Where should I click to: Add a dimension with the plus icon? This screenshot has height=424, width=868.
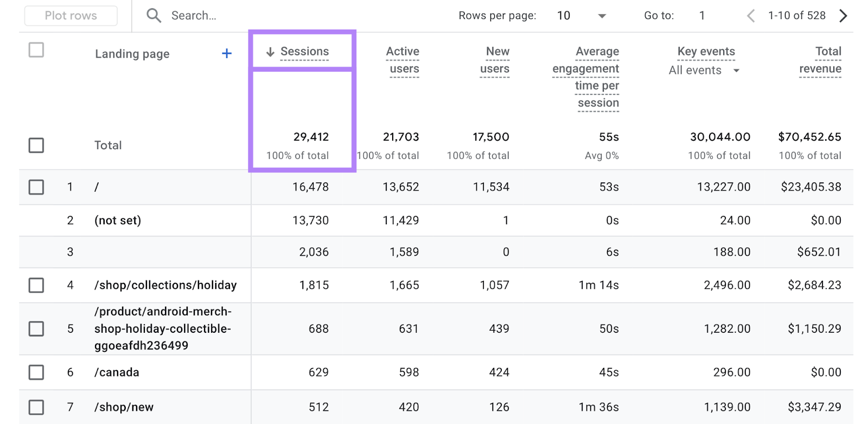point(227,53)
